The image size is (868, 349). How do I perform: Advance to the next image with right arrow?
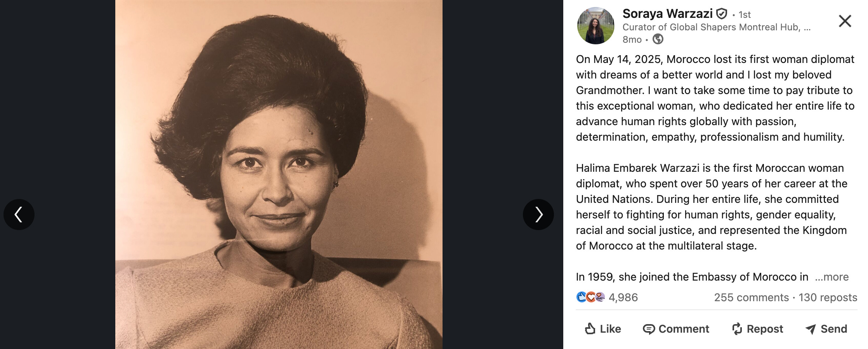click(x=538, y=215)
